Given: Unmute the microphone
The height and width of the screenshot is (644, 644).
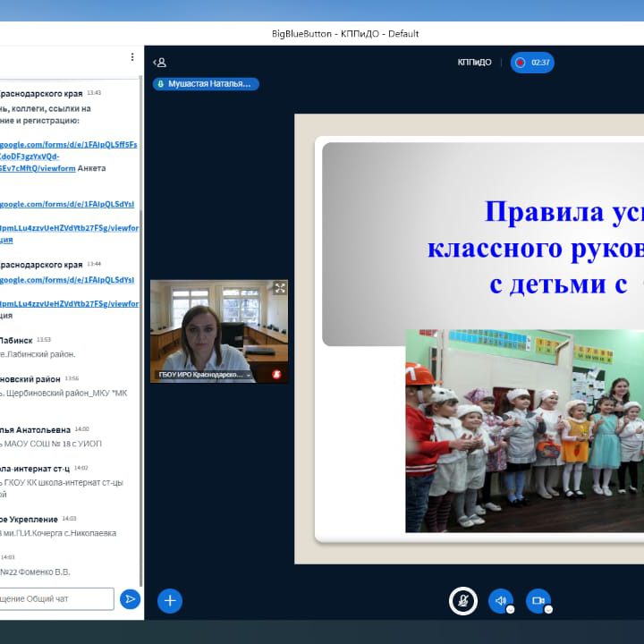Looking at the screenshot, I should tap(462, 601).
